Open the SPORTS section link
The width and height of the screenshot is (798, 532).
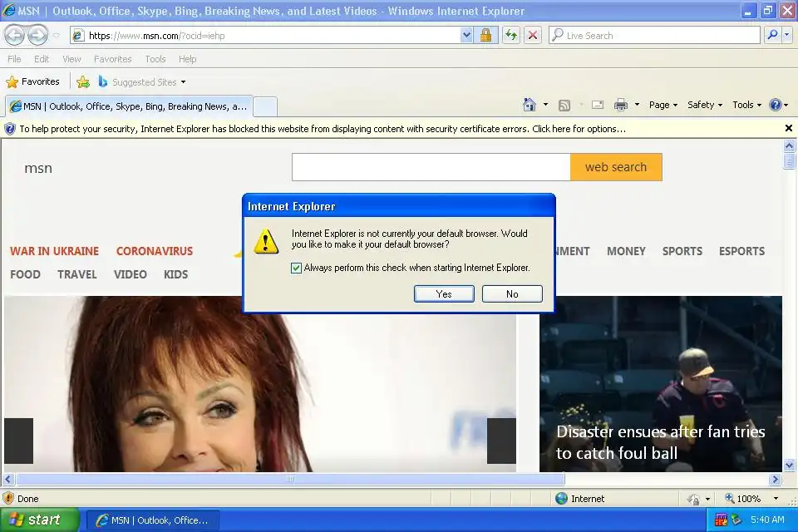point(682,251)
